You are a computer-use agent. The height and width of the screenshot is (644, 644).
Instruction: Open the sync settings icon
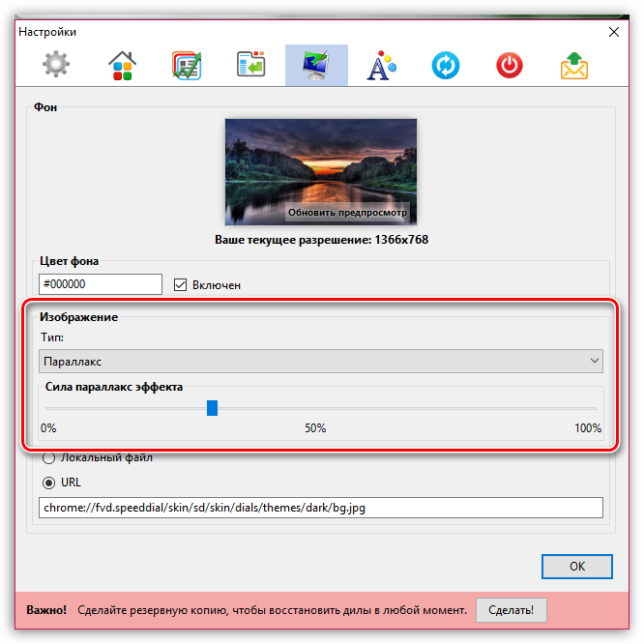coord(446,65)
